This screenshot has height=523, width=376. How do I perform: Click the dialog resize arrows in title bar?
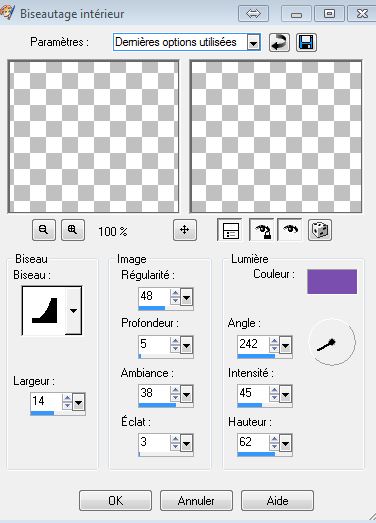click(x=254, y=14)
